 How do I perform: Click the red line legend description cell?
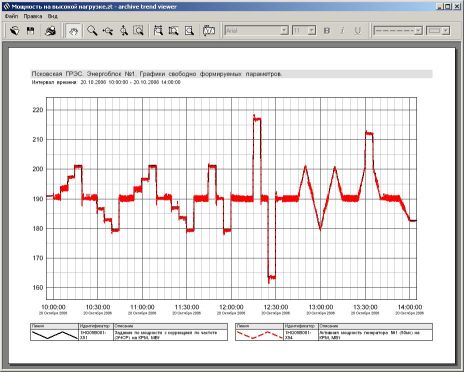(376, 335)
